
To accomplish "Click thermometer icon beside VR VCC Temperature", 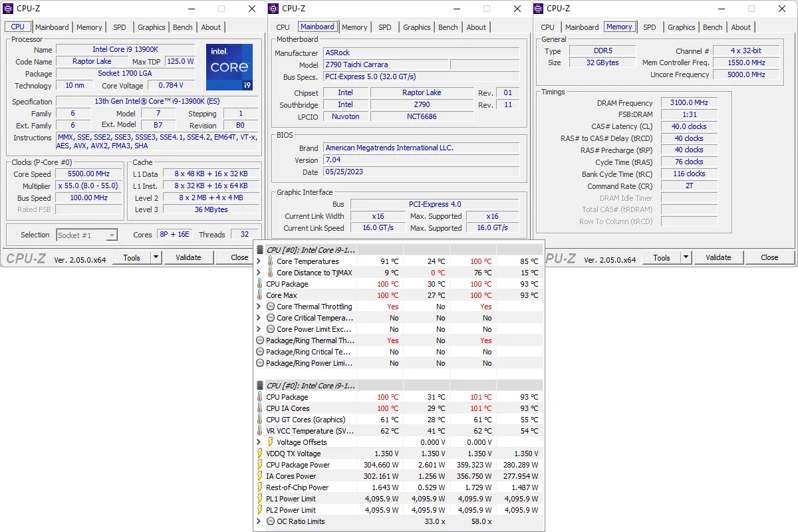I will pyautogui.click(x=260, y=431).
